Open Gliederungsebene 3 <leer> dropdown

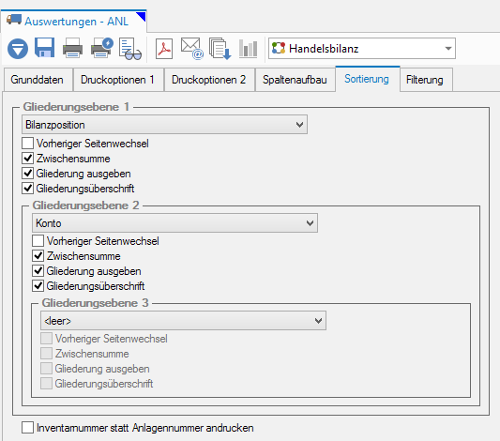pyautogui.click(x=183, y=321)
